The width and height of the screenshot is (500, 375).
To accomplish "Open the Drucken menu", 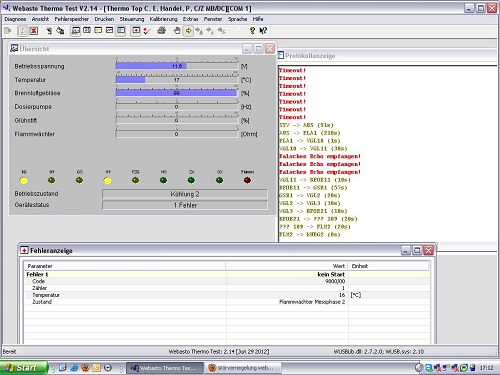I will (x=104, y=19).
